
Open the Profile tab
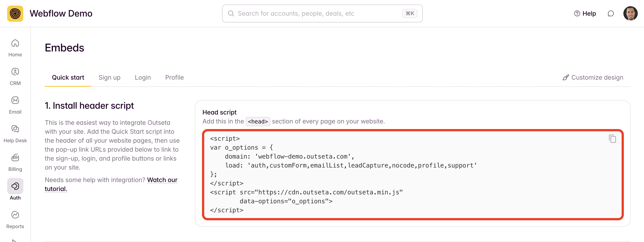[174, 77]
